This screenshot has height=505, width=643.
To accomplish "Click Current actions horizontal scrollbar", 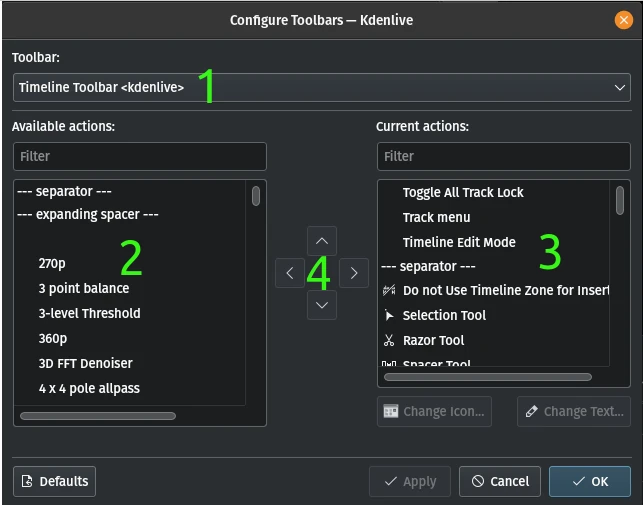I will pos(488,377).
